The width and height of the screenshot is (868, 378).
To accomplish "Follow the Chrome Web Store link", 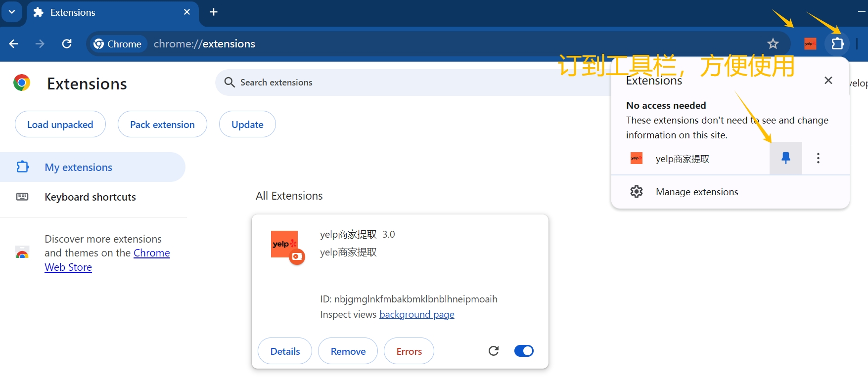I will pos(107,260).
